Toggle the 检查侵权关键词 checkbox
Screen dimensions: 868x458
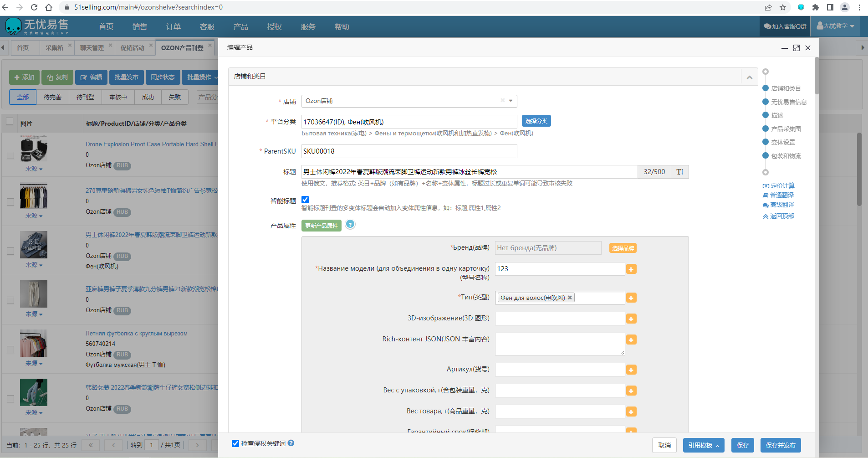(x=235, y=443)
